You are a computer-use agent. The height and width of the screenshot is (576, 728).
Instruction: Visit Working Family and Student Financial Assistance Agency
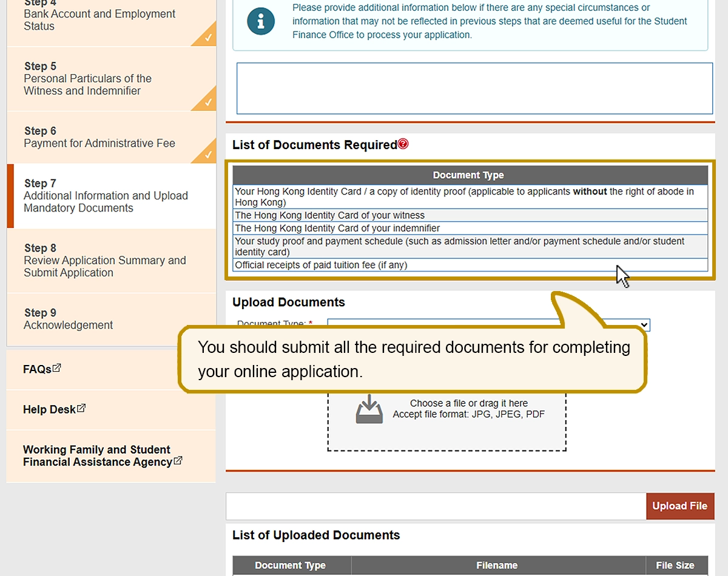97,456
